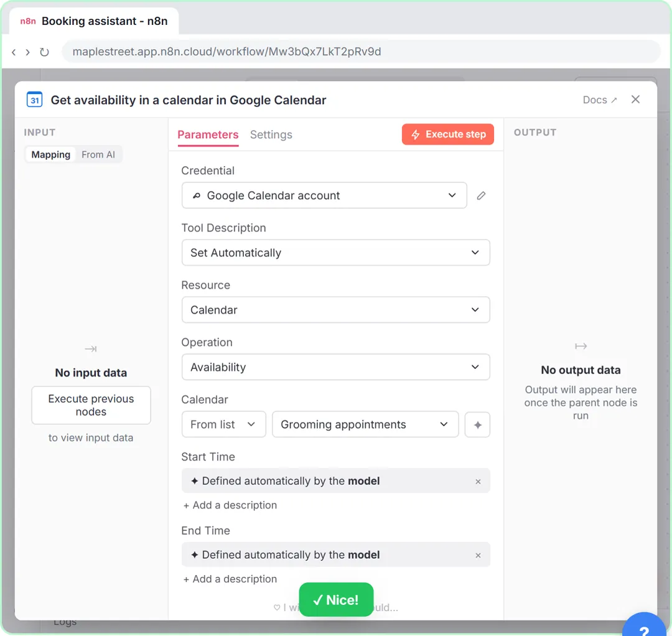Open the Grooming appointments calendar dropdown
672x636 pixels.
pos(365,424)
